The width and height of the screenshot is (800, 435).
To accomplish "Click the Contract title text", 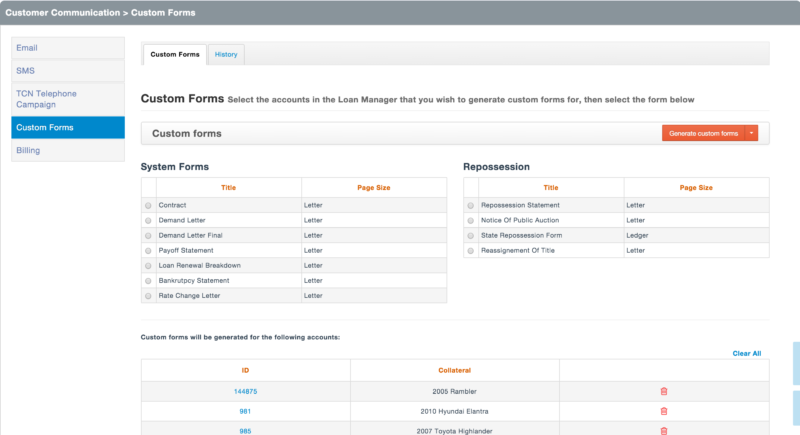I will coord(172,205).
